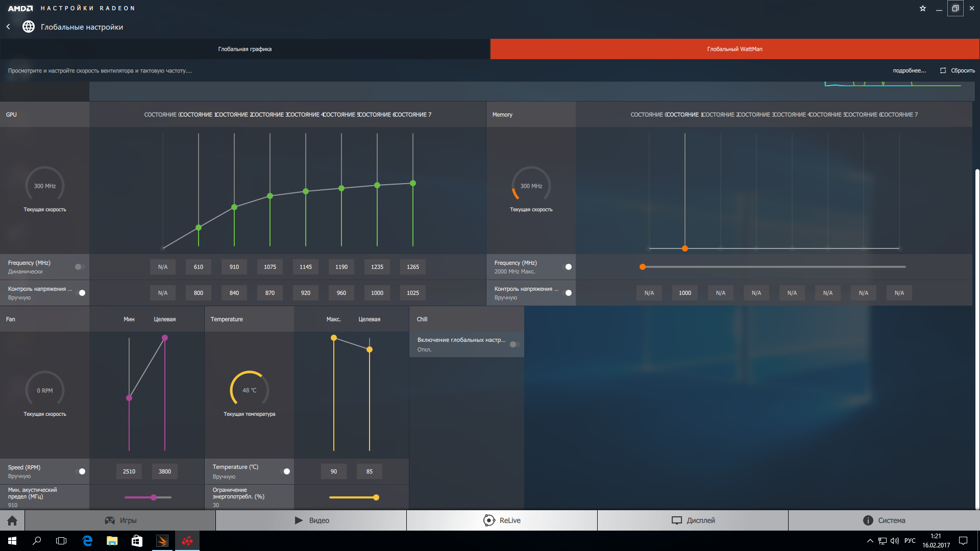Click the back arrow icon
This screenshot has height=551, width=980.
pos(8,27)
